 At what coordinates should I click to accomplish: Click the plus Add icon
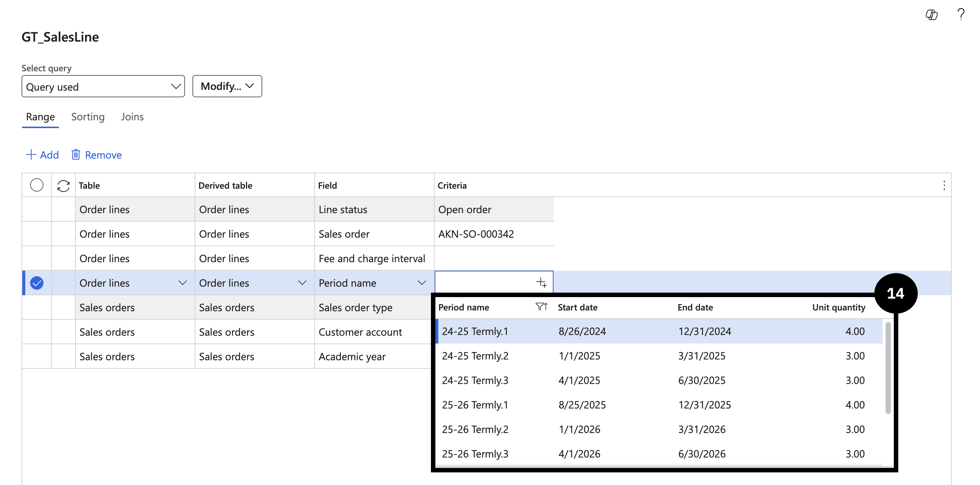[x=31, y=154]
